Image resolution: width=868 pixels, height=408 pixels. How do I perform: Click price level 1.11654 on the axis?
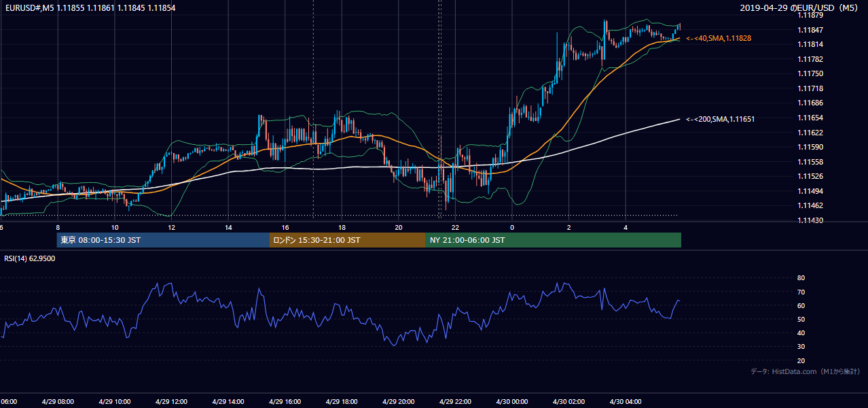810,118
